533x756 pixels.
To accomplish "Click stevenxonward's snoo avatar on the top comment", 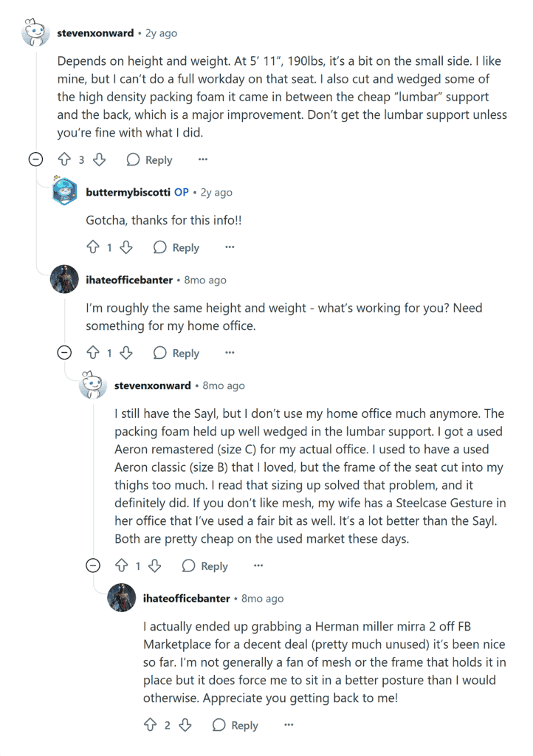I will pos(35,33).
